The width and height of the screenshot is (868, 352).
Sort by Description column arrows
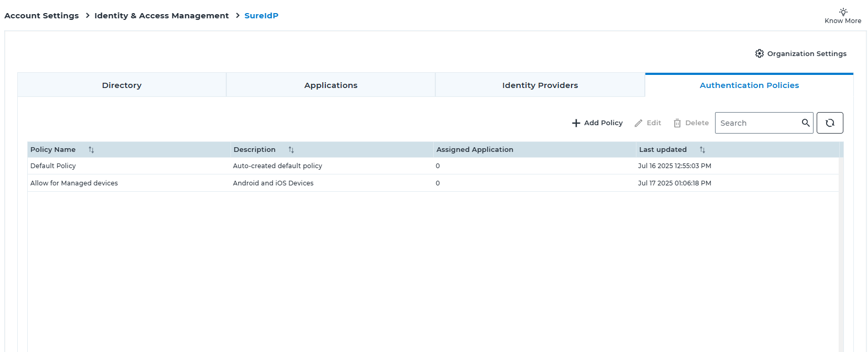291,150
